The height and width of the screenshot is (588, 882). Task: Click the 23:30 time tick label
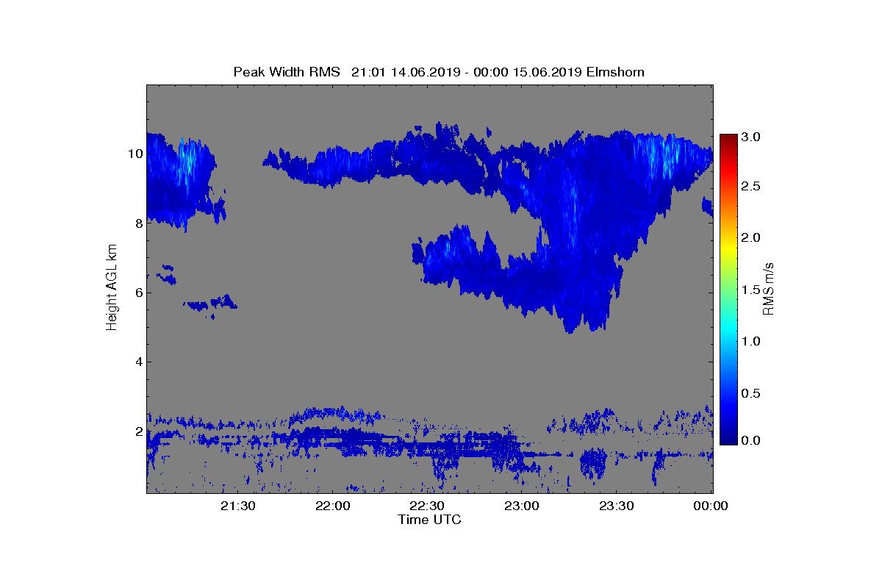(617, 506)
